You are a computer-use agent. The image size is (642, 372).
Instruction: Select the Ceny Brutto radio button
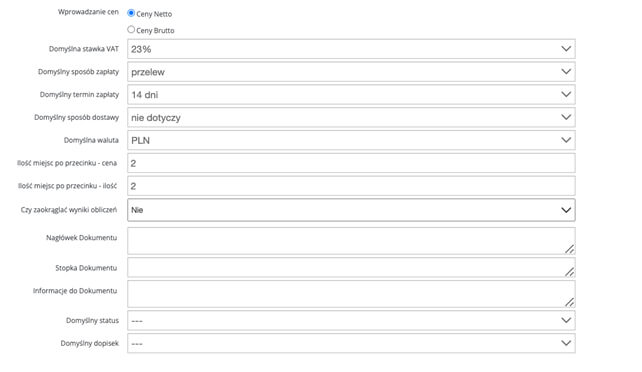(x=131, y=29)
